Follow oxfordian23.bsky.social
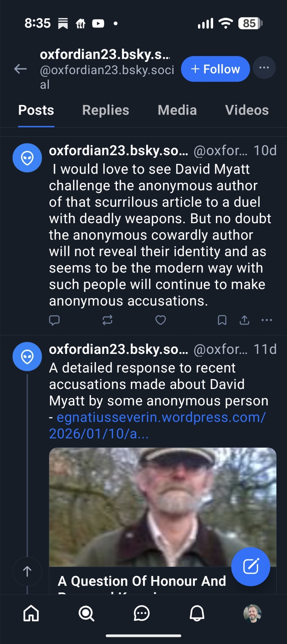The image size is (287, 644). 215,69
